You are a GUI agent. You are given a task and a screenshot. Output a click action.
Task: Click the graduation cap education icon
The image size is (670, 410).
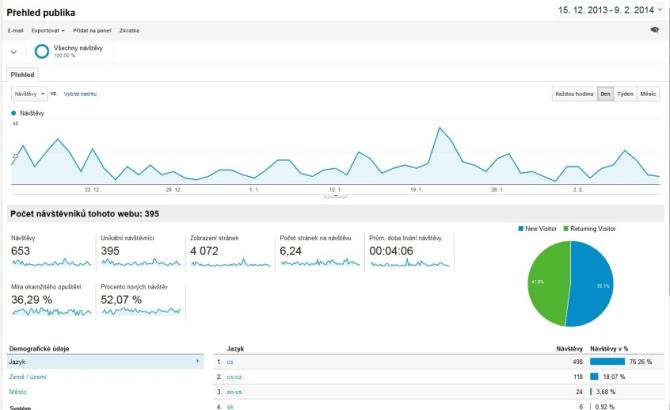coord(653,30)
